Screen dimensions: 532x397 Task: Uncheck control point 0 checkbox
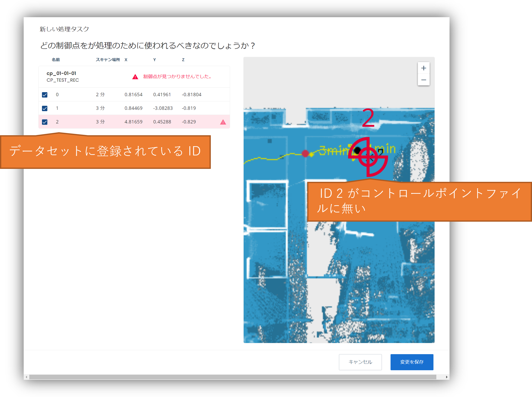click(45, 95)
